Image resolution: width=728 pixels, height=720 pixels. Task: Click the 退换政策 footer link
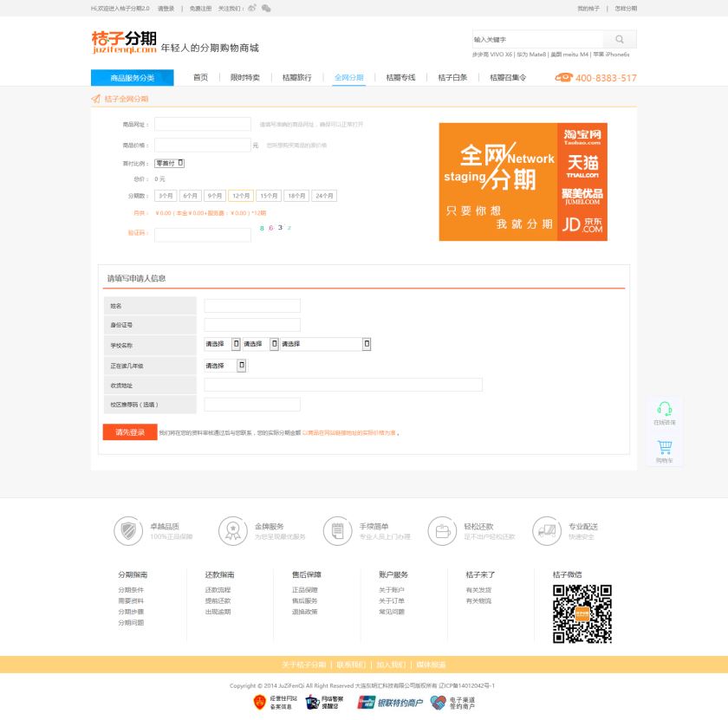(304, 612)
